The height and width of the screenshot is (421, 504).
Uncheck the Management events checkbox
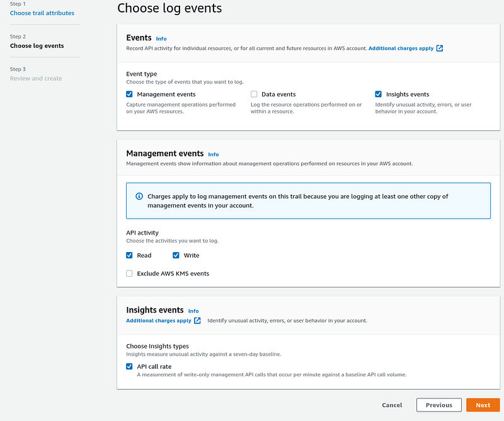coord(129,94)
